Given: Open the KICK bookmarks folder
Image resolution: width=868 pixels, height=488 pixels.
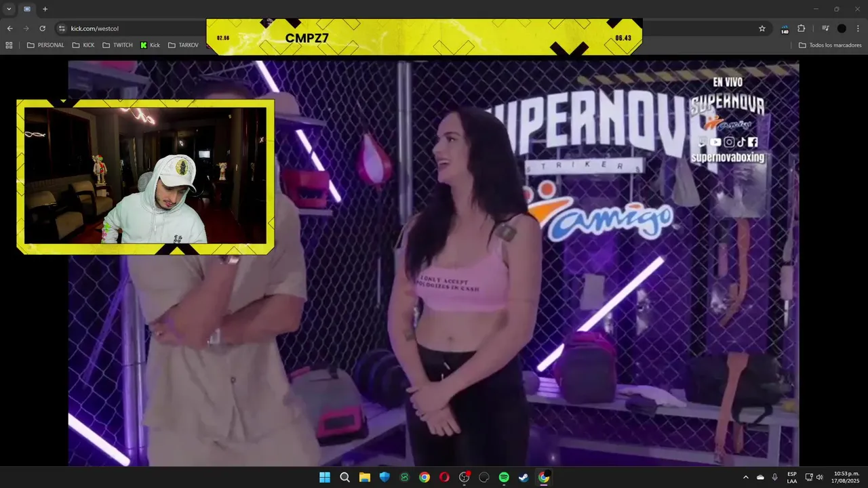Looking at the screenshot, I should pos(83,45).
